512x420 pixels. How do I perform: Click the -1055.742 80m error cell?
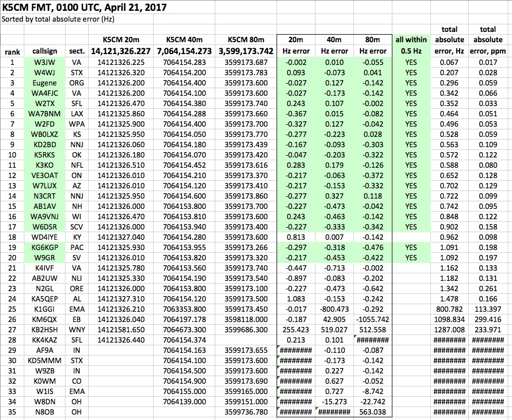372,319
